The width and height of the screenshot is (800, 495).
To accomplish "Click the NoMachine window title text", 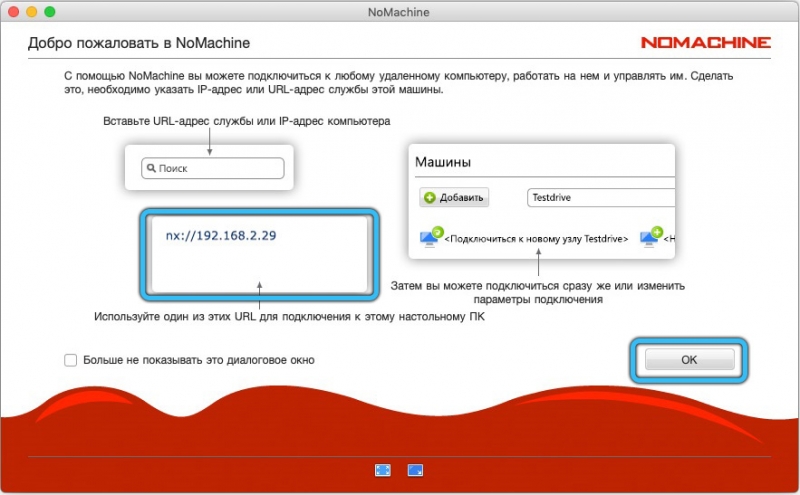I will pos(398,12).
